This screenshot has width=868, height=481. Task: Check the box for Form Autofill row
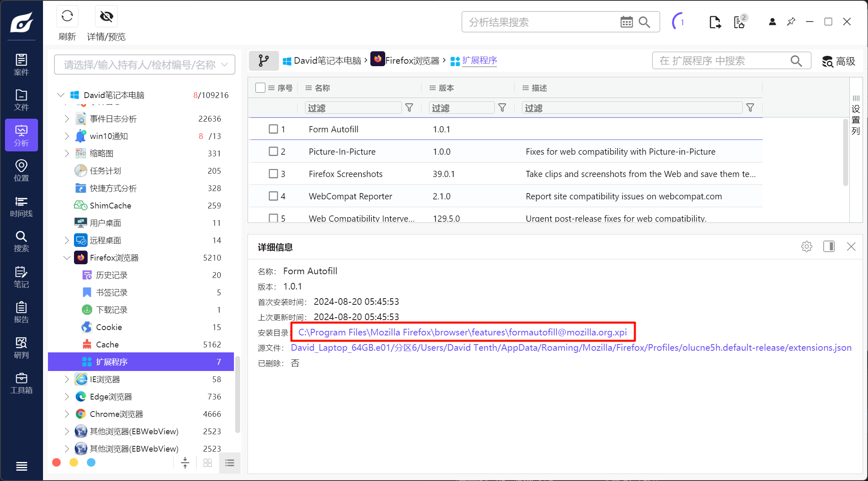(273, 129)
